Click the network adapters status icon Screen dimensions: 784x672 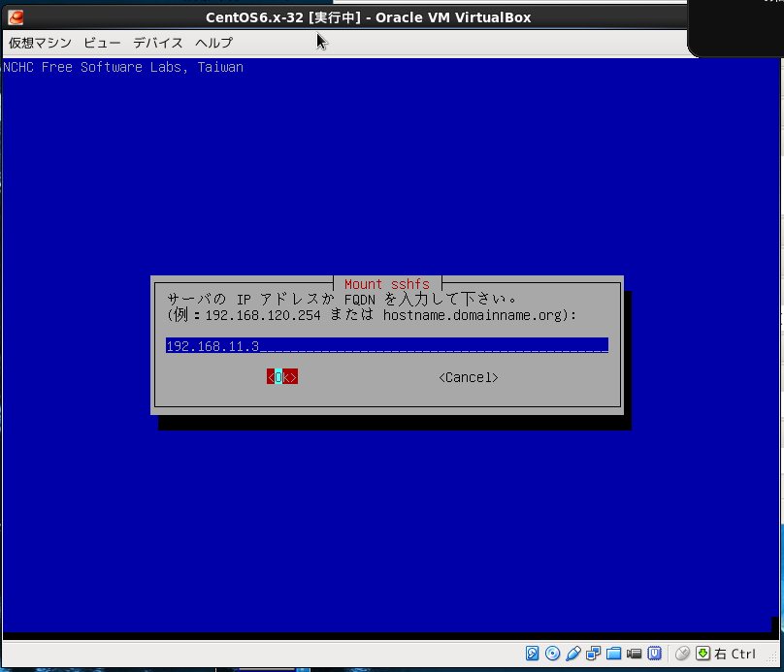coord(594,654)
